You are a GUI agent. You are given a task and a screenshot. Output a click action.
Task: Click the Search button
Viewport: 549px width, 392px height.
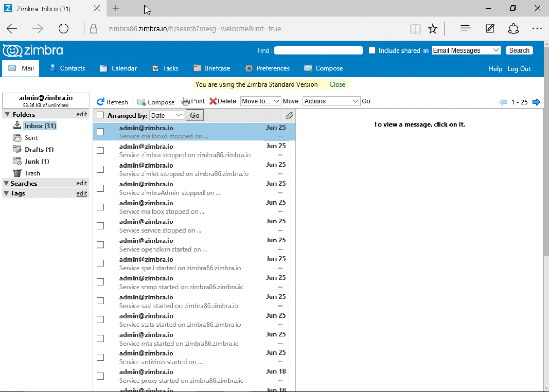(x=519, y=50)
